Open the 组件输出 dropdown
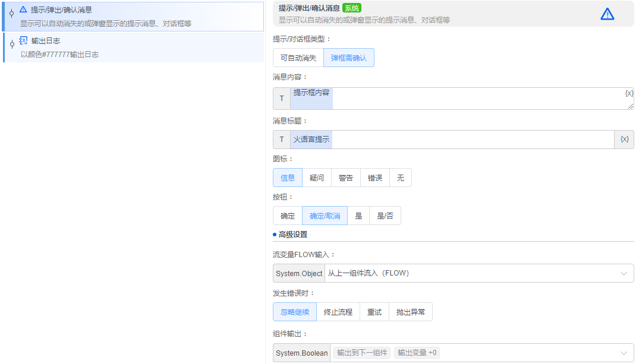 click(x=624, y=353)
